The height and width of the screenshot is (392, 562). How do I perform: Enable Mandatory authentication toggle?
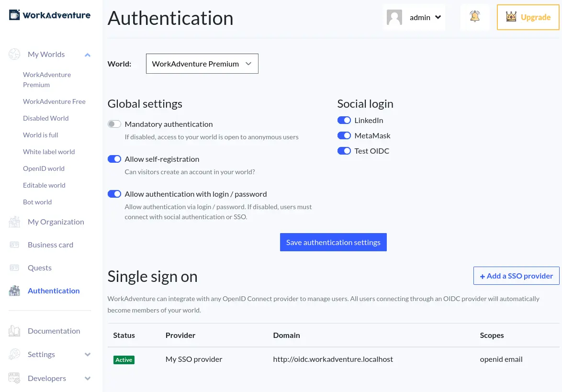tap(114, 124)
